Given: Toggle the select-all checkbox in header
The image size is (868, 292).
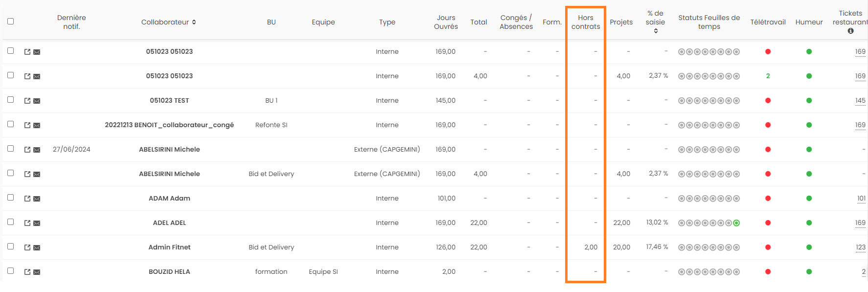Looking at the screenshot, I should [x=11, y=21].
